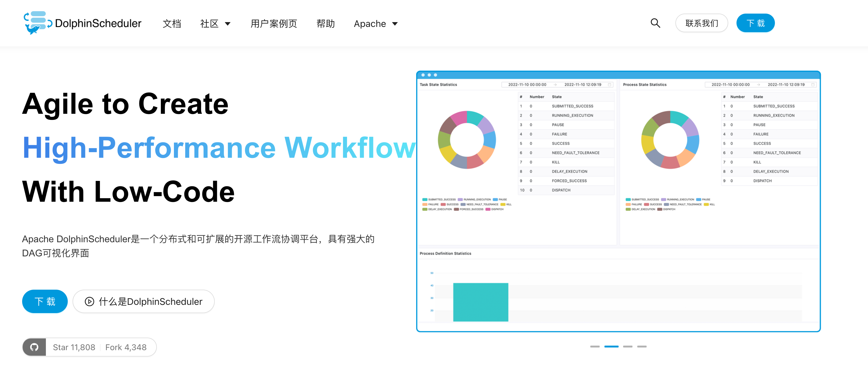Click the 联系我们 button
This screenshot has width=868, height=372.
702,23
